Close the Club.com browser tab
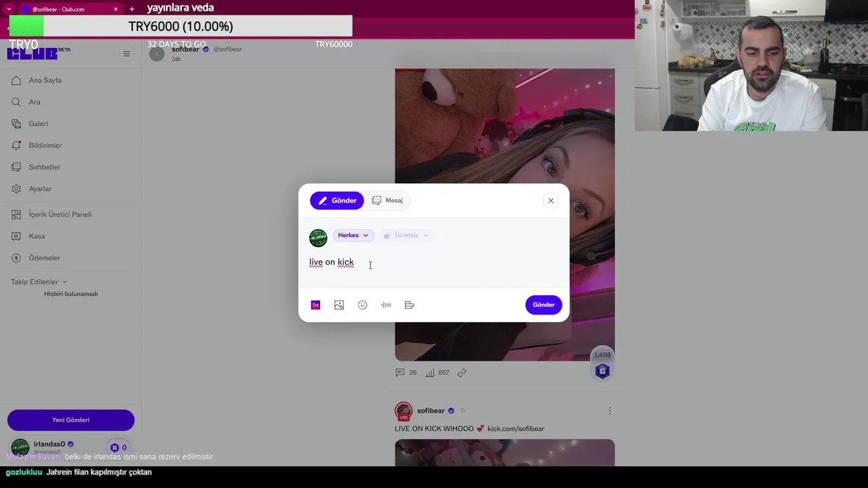This screenshot has height=488, width=868. click(115, 9)
